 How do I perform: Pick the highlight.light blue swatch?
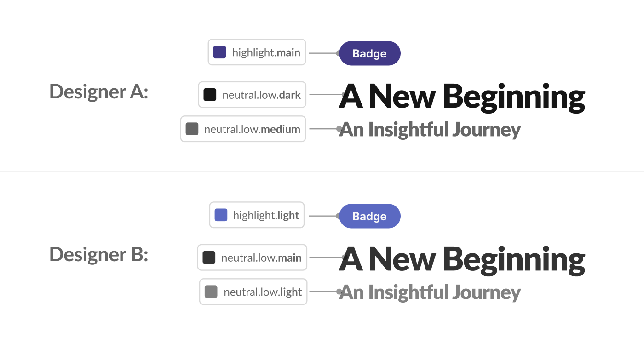[221, 215]
